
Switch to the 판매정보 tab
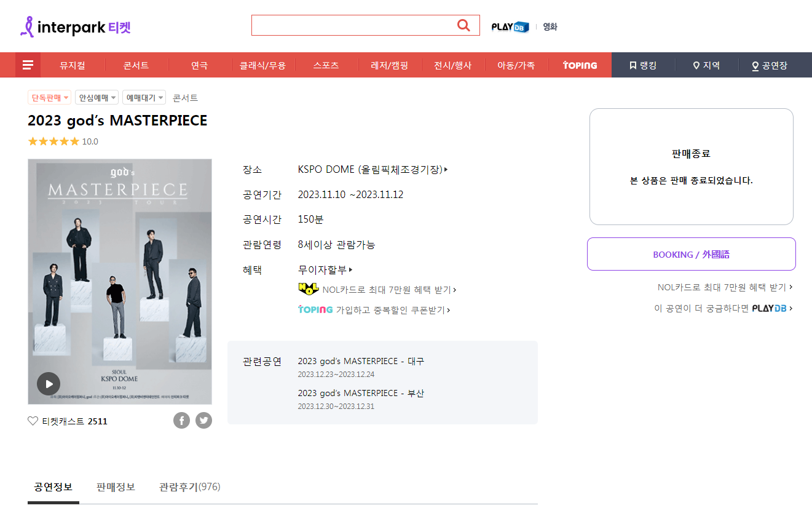click(x=116, y=487)
